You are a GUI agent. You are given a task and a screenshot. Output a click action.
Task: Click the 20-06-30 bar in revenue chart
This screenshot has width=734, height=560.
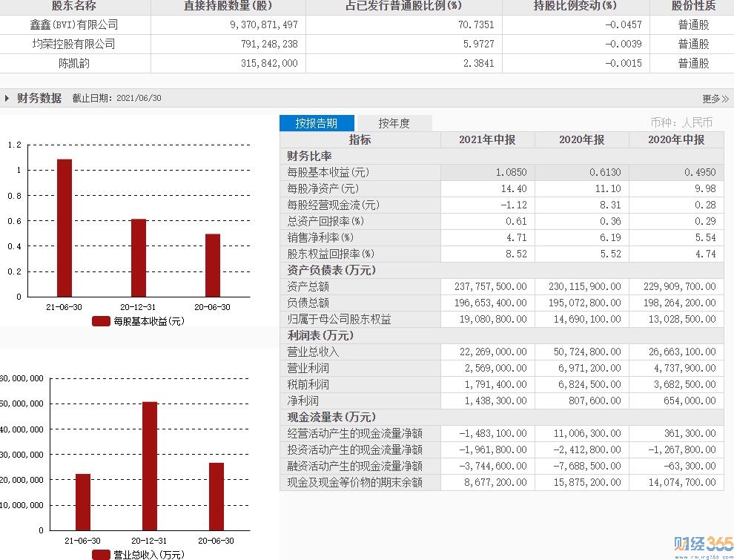[x=216, y=496]
